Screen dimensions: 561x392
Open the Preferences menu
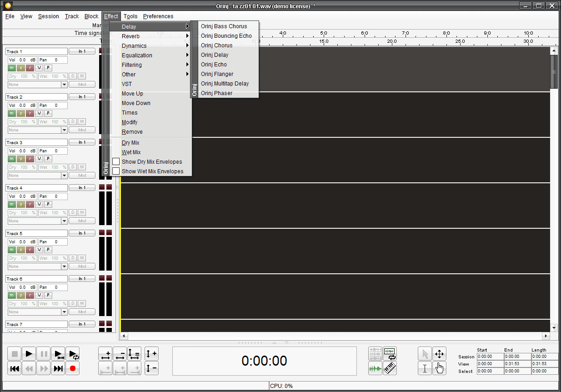click(158, 16)
